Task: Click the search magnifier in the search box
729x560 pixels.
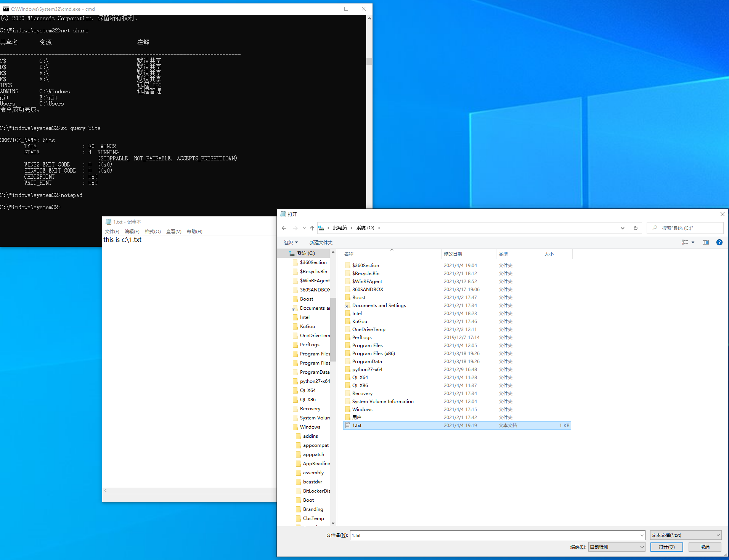Action: pyautogui.click(x=655, y=228)
